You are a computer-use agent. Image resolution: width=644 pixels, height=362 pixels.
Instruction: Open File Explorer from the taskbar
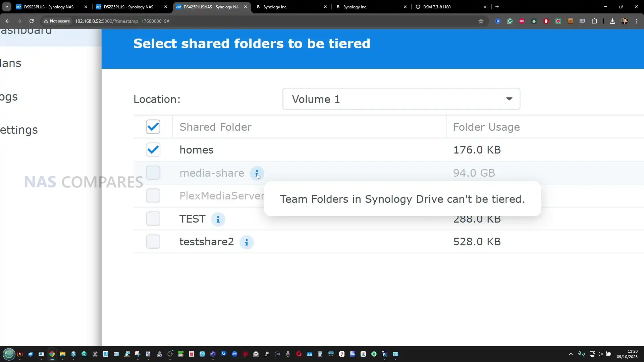(x=63, y=354)
